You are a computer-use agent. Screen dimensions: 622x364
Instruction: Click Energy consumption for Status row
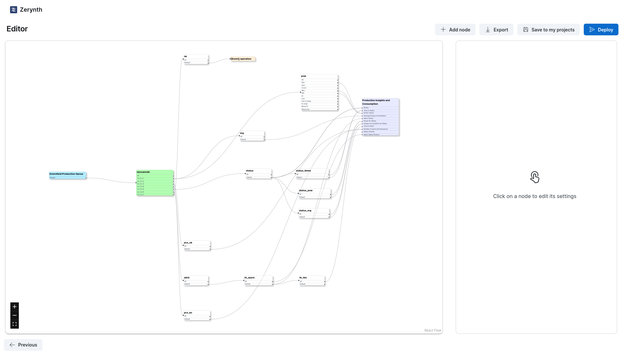click(x=380, y=123)
